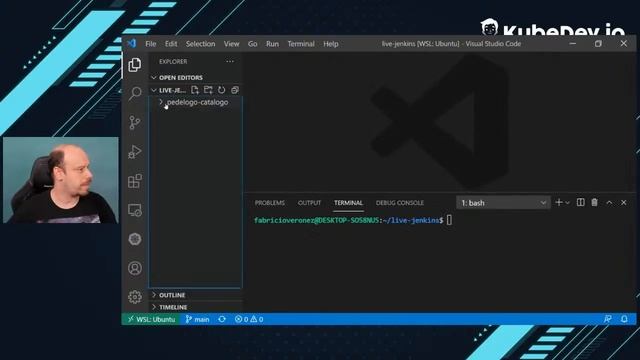Refresh the explorer file tree
This screenshot has width=640, height=360.
(x=221, y=90)
